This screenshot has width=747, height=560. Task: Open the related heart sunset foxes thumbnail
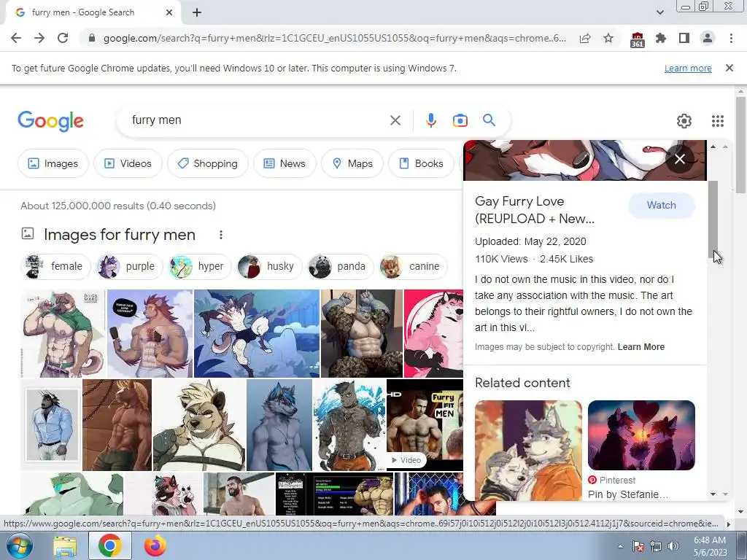tap(641, 435)
